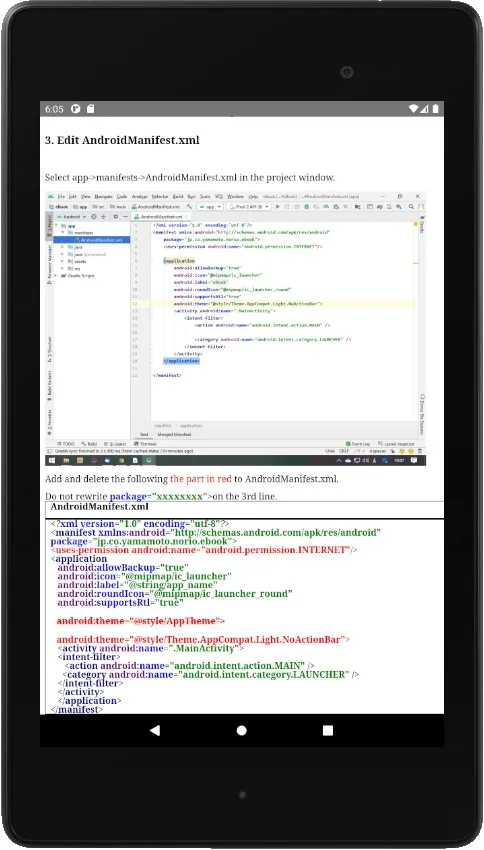484x850 pixels.
Task: Click the "the part in red" text
Action: [x=201, y=479]
